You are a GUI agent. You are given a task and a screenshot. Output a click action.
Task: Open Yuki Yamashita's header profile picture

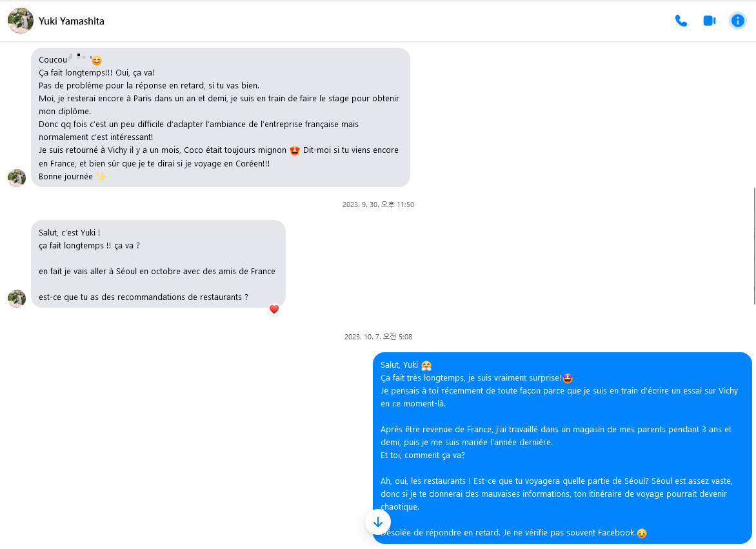tap(21, 21)
